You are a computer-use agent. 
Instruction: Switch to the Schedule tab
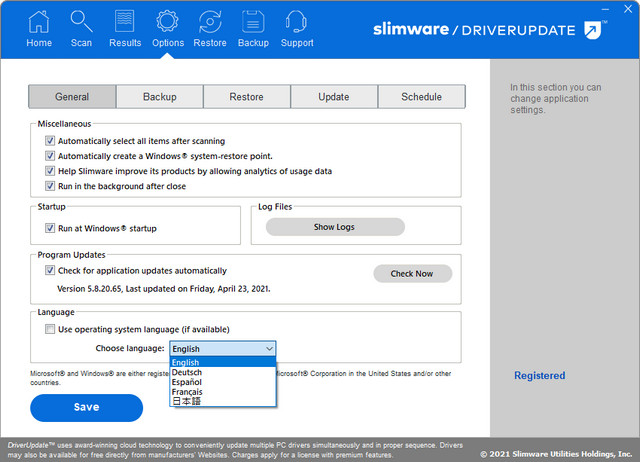(x=421, y=97)
